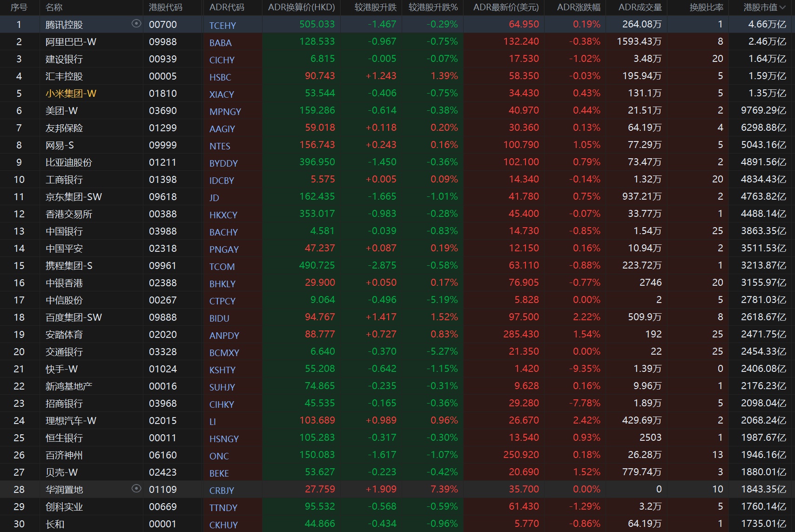This screenshot has width=795, height=532.
Task: Select the 携程集团-S stock name
Action: pos(69,266)
